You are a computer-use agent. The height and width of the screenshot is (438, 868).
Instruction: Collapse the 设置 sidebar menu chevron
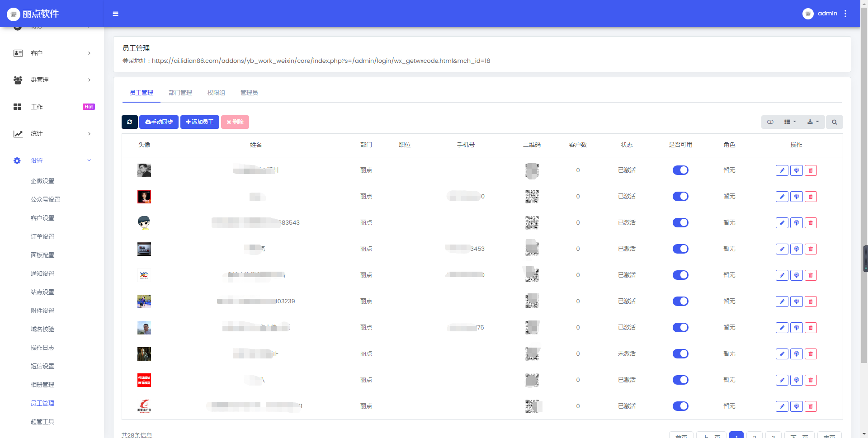[x=89, y=160]
